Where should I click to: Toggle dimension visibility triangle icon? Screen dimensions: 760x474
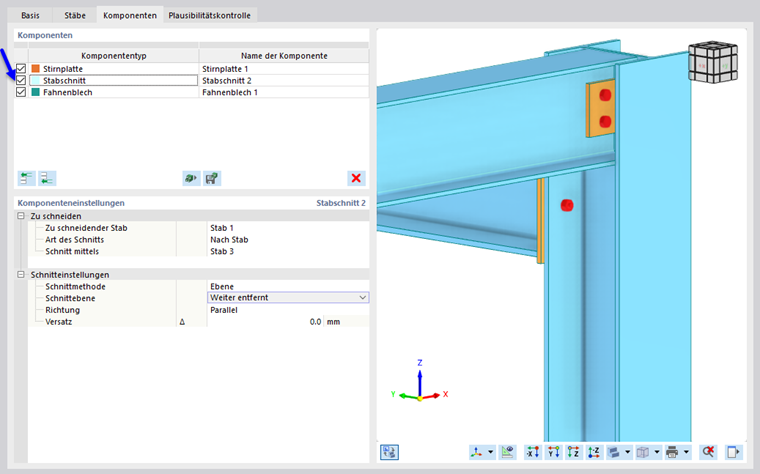(507, 452)
